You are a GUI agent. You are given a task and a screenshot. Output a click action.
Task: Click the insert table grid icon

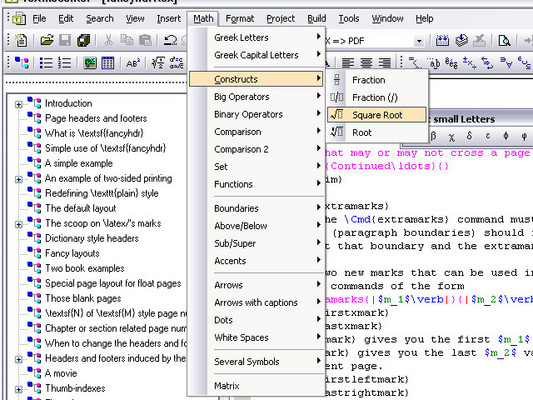(108, 63)
